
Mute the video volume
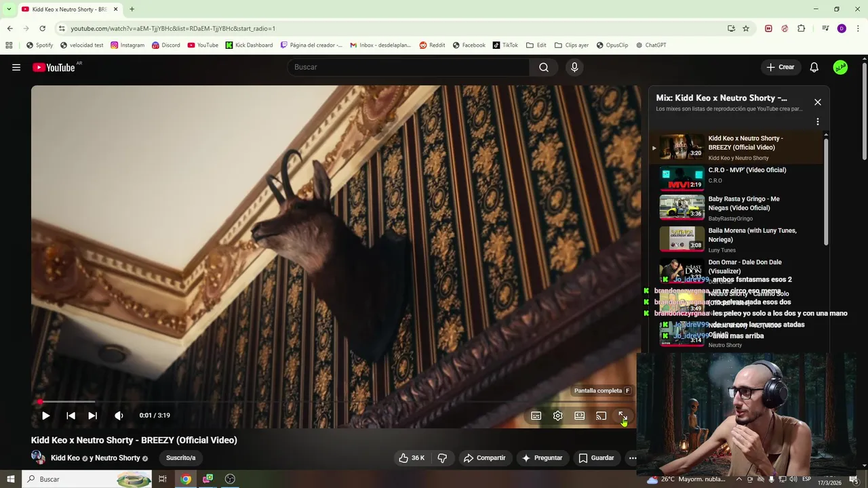[119, 415]
